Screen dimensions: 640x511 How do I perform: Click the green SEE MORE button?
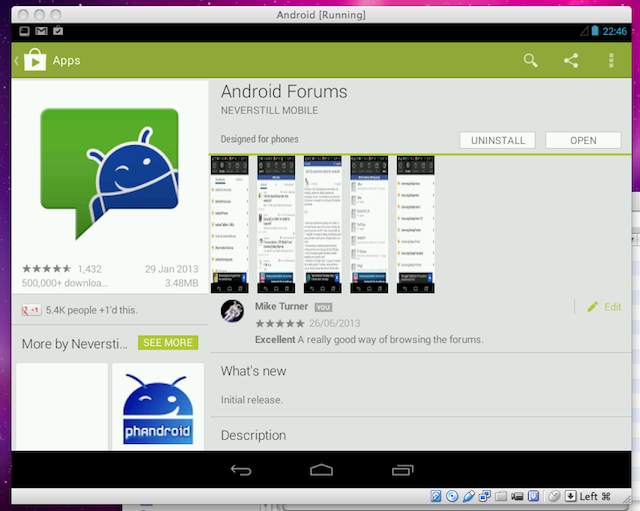168,342
